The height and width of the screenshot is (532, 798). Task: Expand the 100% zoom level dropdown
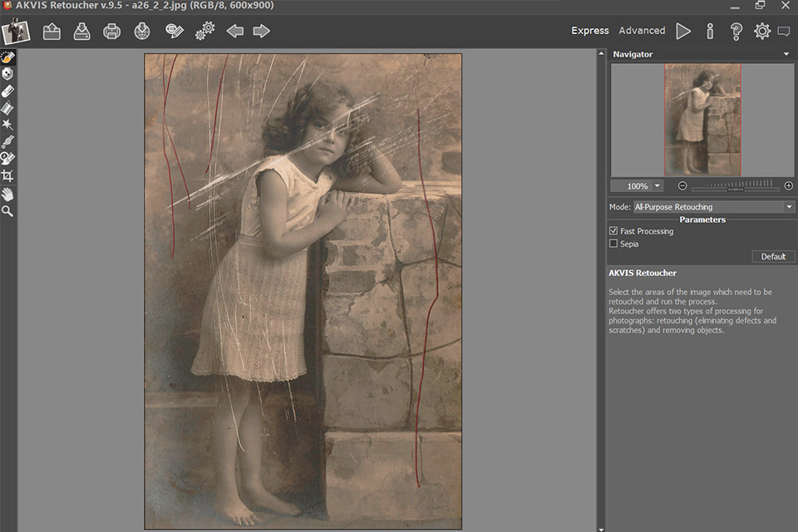[x=657, y=186]
